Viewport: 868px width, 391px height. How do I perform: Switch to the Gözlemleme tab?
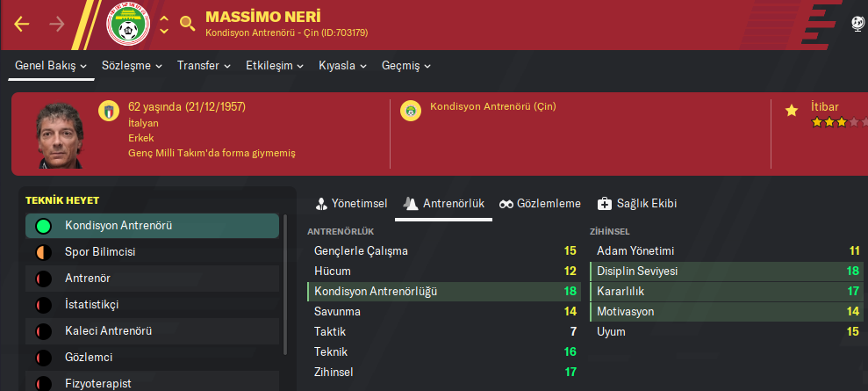540,204
